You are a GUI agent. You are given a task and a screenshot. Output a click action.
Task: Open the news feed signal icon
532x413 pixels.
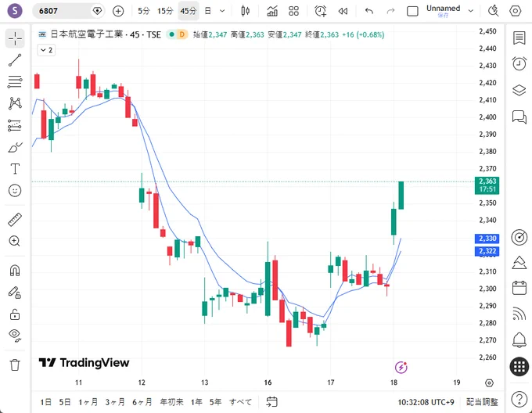point(519,314)
